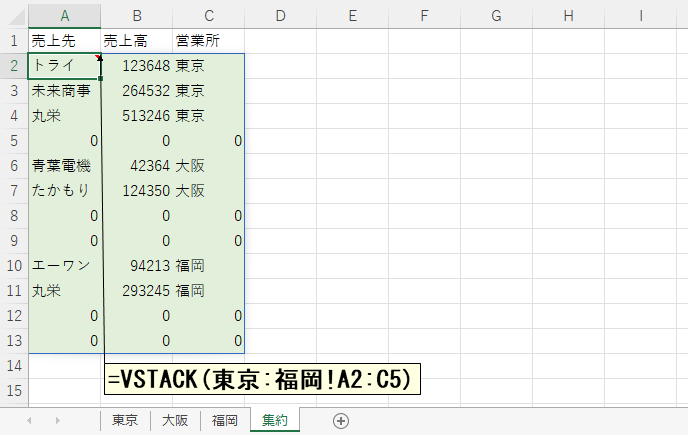Select cell containing エーワン
This screenshot has width=688, height=436.
click(64, 266)
